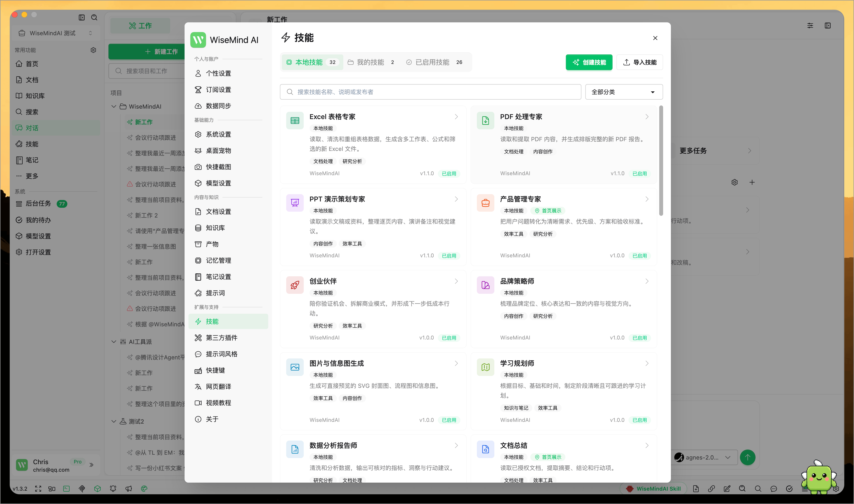854x504 pixels.
Task: Click the palette theme icon in status bar
Action: pyautogui.click(x=144, y=488)
